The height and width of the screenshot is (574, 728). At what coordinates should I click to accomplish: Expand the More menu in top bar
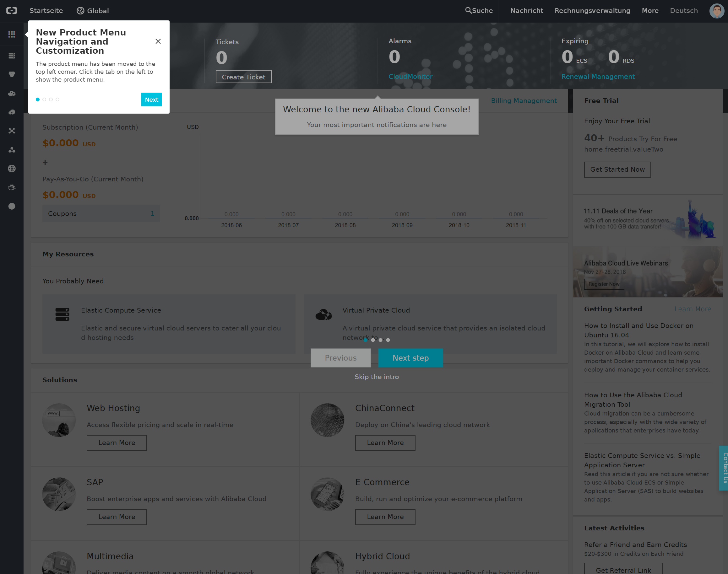650,10
